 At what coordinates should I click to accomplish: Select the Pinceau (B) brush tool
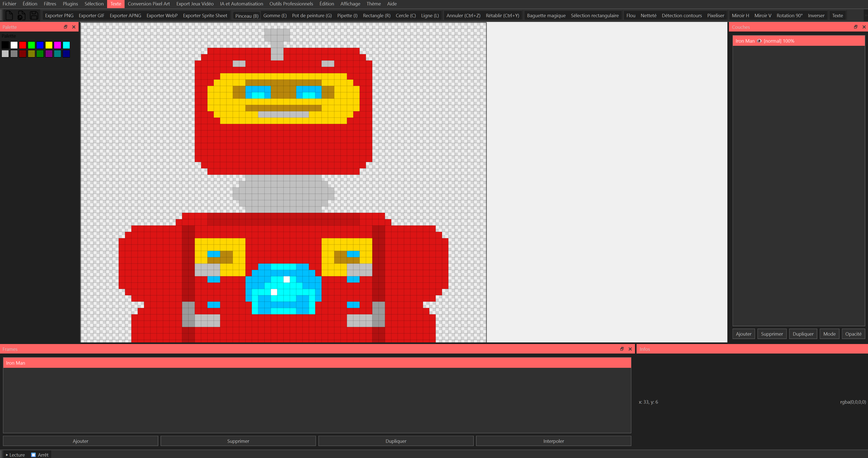[x=247, y=16]
